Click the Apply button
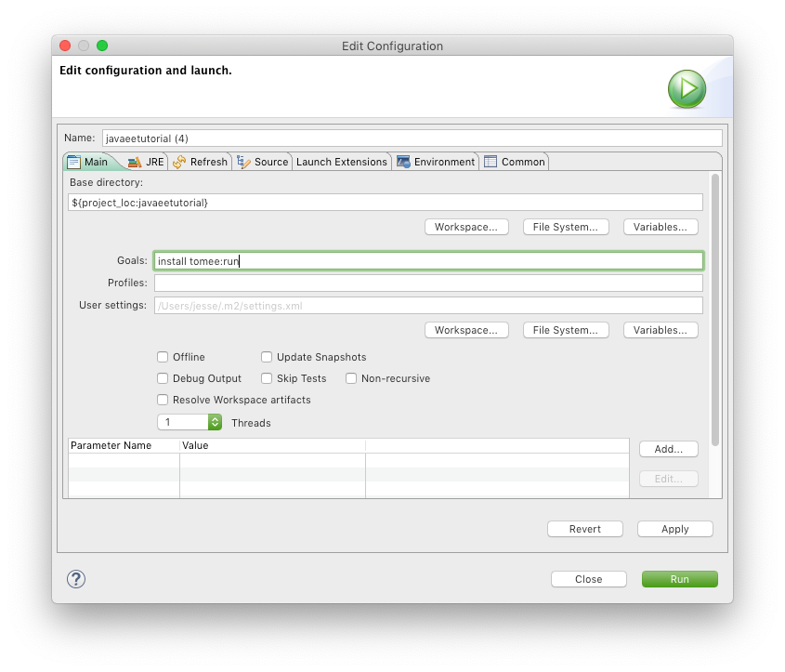The width and height of the screenshot is (785, 672). click(x=674, y=529)
